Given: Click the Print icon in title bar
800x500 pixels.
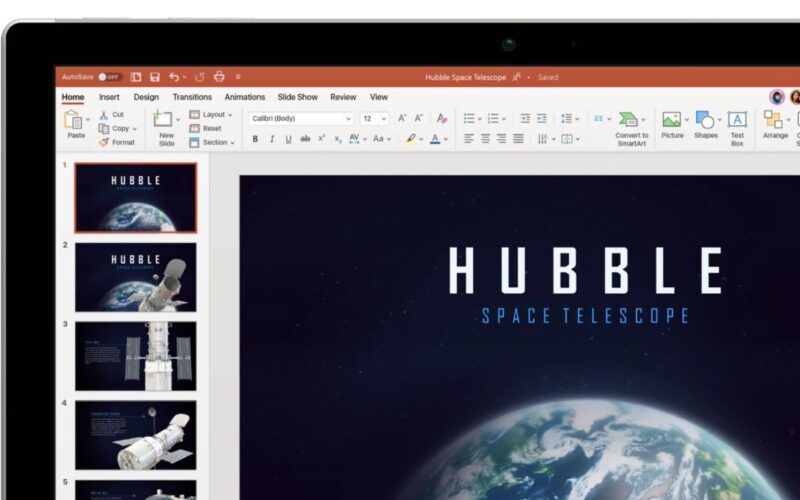Looking at the screenshot, I should pyautogui.click(x=219, y=77).
